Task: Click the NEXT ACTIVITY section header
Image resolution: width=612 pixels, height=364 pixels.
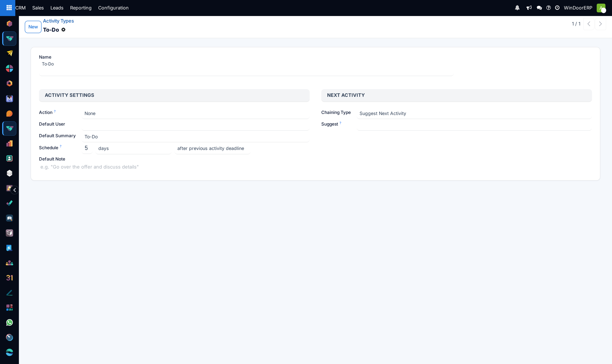Action: pyautogui.click(x=456, y=95)
